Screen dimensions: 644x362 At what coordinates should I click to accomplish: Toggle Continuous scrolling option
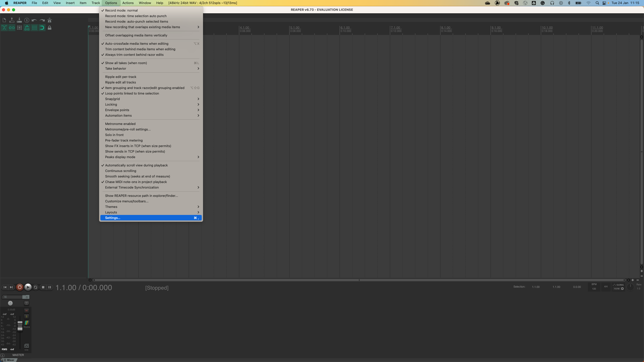120,171
